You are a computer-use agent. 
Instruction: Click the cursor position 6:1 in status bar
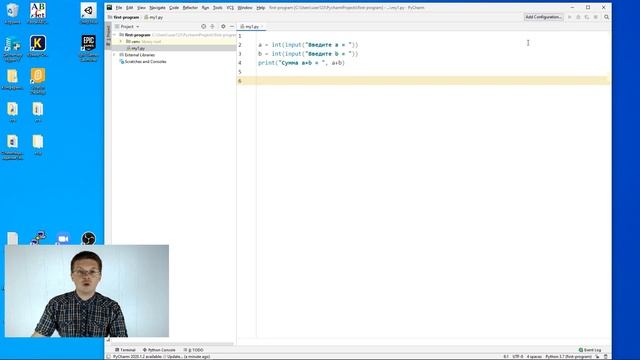506,357
